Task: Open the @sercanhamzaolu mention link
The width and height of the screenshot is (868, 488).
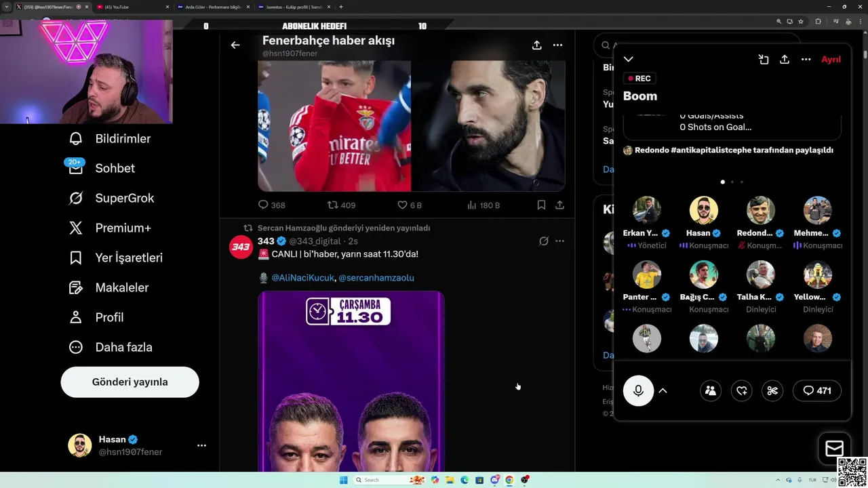Action: click(376, 278)
